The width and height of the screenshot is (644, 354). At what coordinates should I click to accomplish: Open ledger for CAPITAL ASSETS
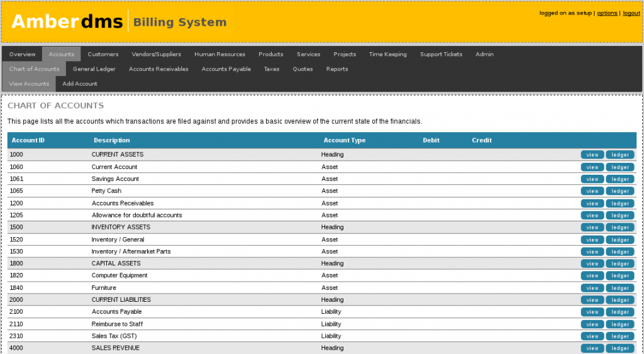point(620,263)
